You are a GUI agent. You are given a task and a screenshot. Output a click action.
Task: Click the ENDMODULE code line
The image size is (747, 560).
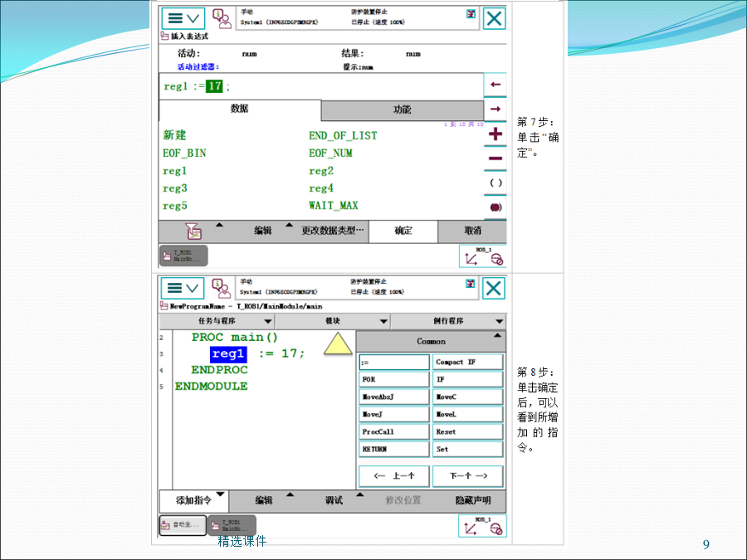[x=211, y=386]
